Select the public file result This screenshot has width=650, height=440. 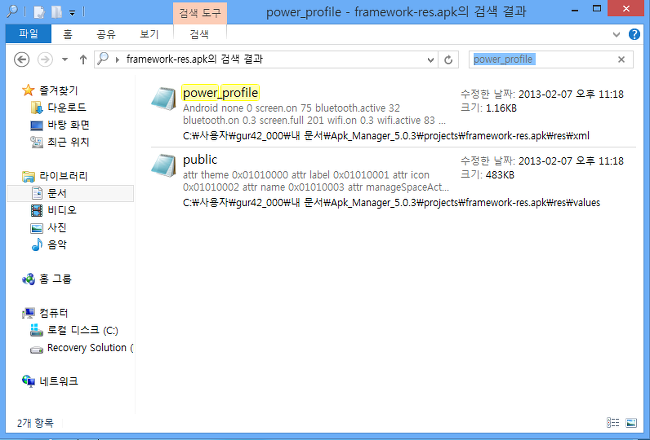pyautogui.click(x=393, y=180)
